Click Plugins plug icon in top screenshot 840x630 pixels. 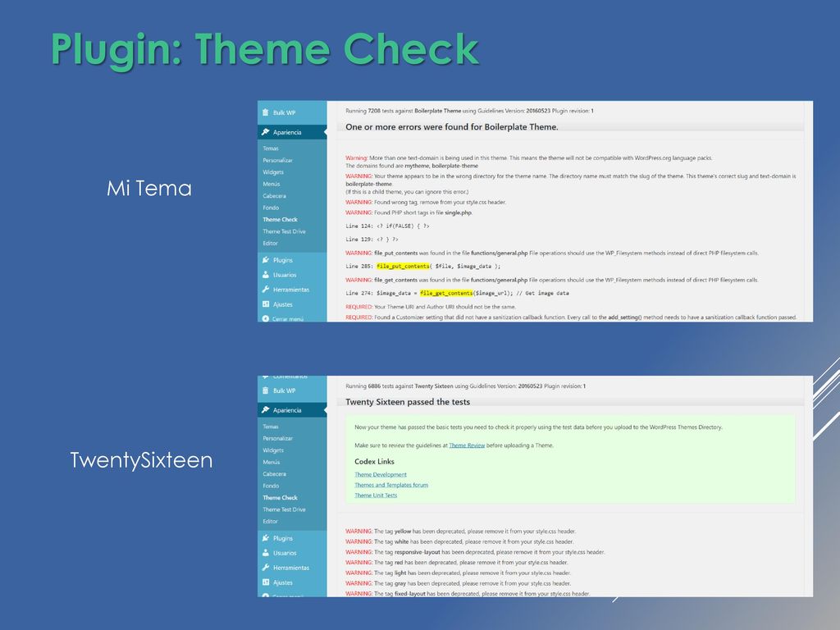tap(266, 260)
